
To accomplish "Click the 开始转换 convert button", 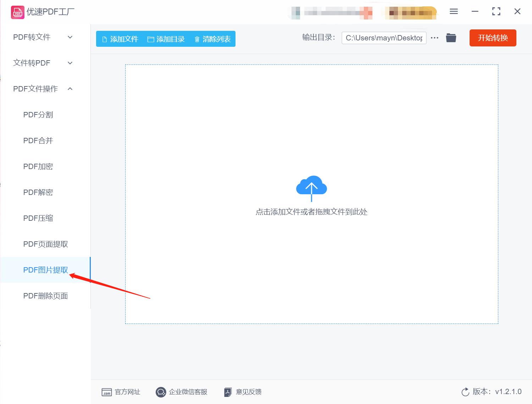I will pos(493,38).
